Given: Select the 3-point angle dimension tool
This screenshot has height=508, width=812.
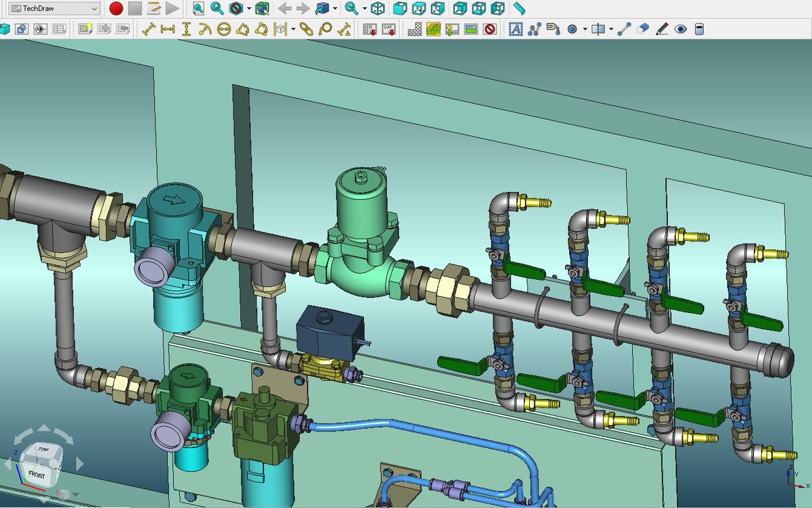Looking at the screenshot, I should coord(261,29).
